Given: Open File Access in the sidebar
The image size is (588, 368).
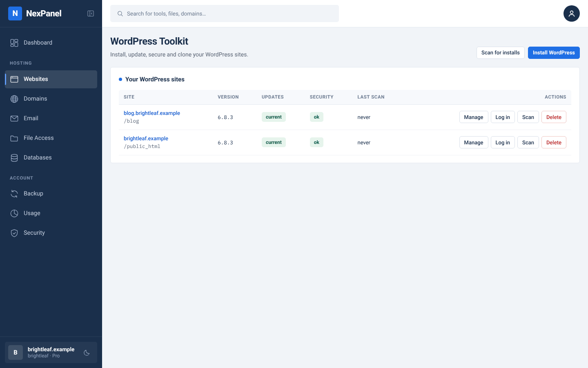Looking at the screenshot, I should coord(51,138).
